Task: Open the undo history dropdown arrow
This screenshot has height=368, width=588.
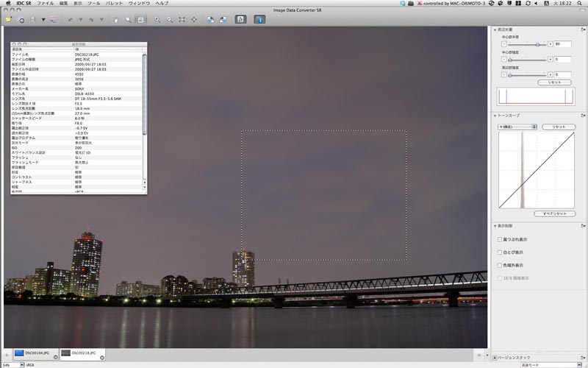Action: pyautogui.click(x=81, y=20)
